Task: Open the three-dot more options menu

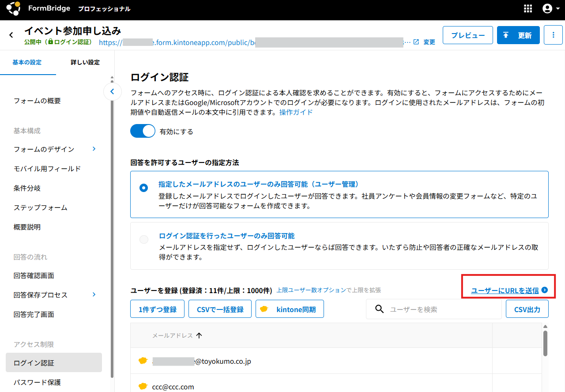Action: coord(553,35)
